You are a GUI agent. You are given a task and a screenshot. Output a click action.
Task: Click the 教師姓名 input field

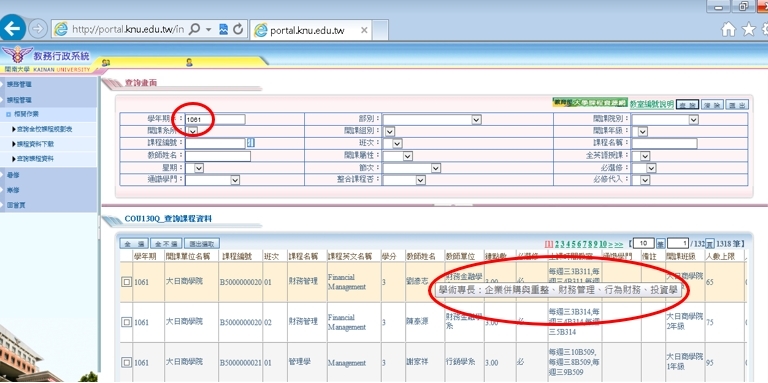pos(218,156)
